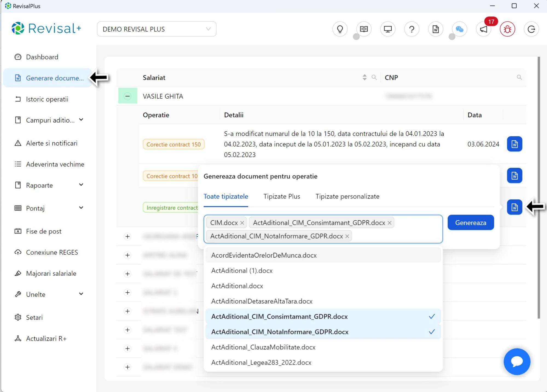Viewport: 547px width, 392px height.
Task: Switch to the Tipizate Plus tab
Action: 282,196
